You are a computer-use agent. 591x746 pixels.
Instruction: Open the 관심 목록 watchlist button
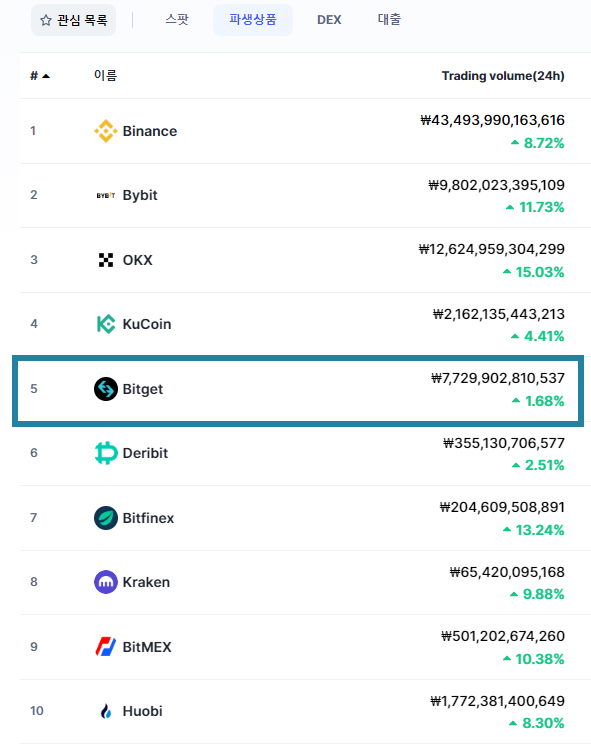(73, 20)
